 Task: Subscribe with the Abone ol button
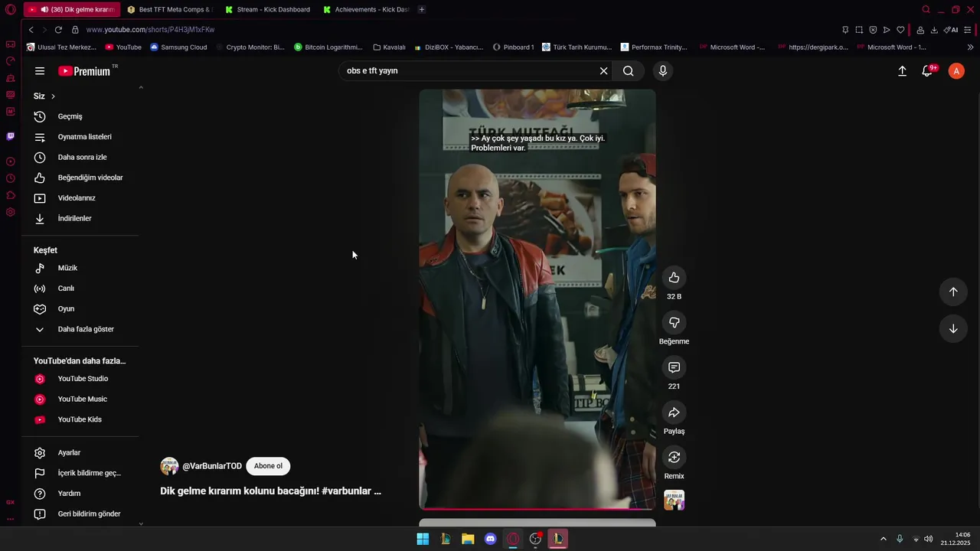tap(268, 466)
